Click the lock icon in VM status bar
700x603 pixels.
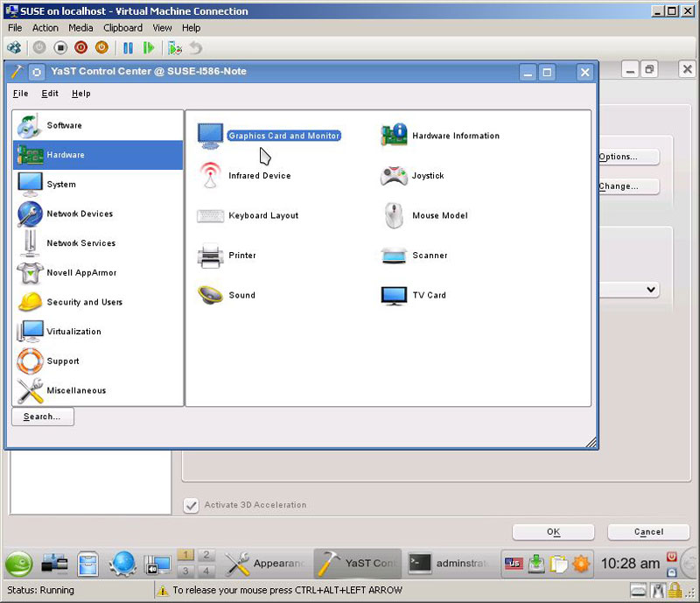pyautogui.click(x=674, y=591)
